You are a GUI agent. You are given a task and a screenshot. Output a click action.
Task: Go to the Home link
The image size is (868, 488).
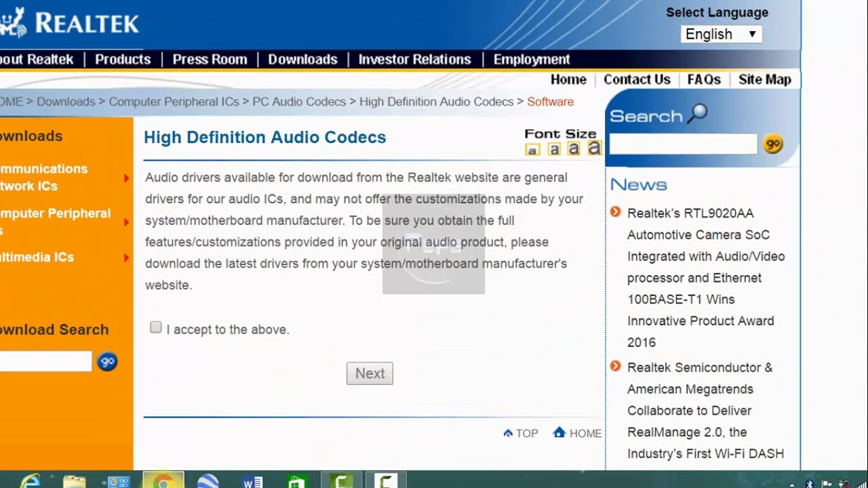pos(568,79)
